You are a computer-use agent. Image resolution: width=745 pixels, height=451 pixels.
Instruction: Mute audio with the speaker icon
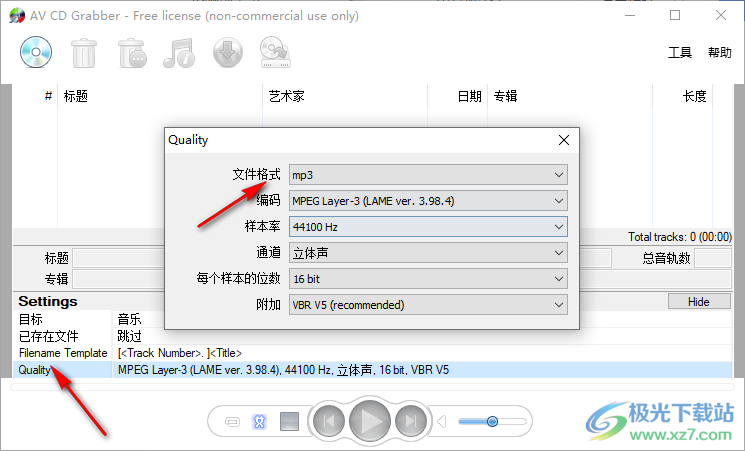(x=442, y=422)
